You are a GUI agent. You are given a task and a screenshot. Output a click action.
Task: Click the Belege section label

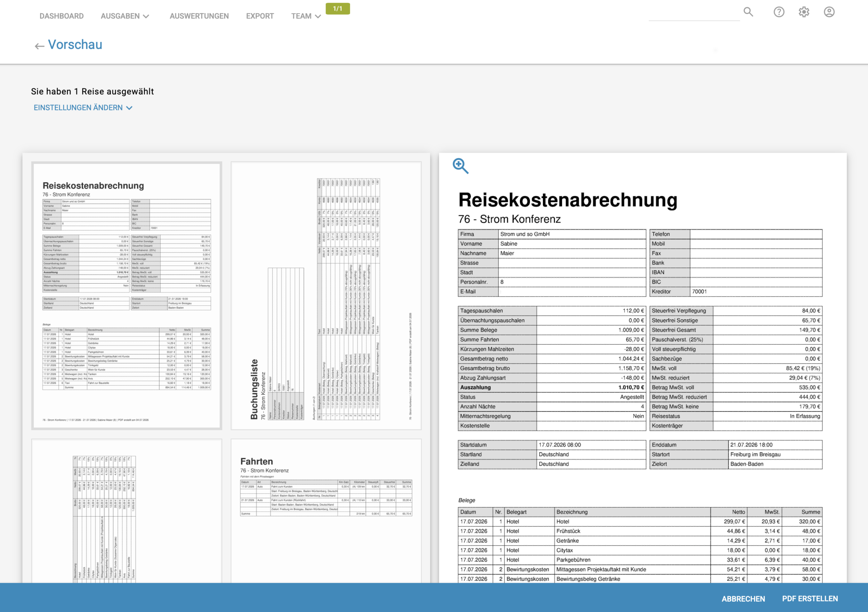point(467,500)
